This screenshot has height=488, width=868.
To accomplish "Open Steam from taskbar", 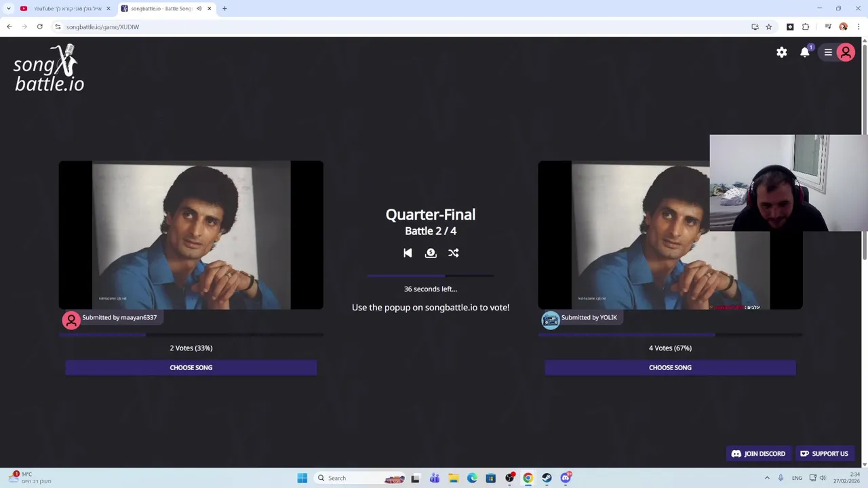I will [x=547, y=478].
